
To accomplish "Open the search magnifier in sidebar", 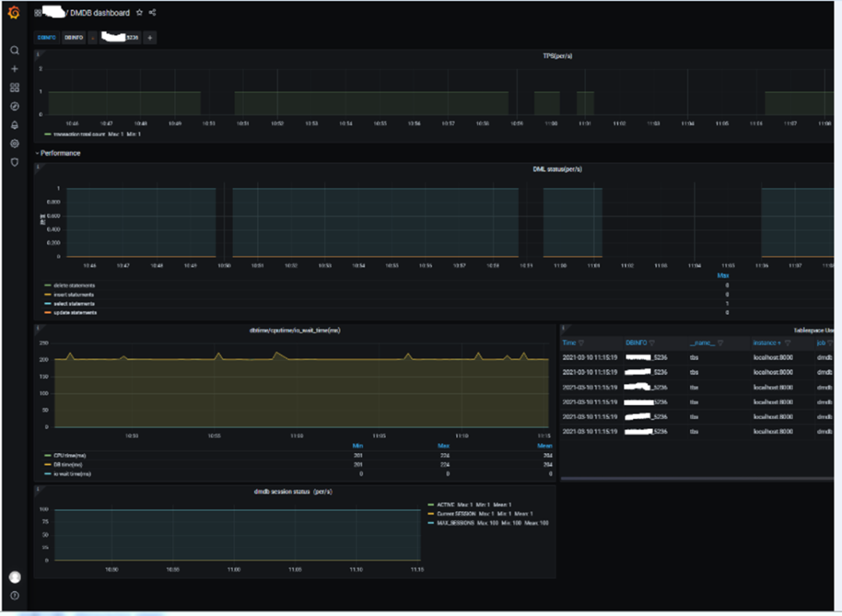I will [x=14, y=51].
